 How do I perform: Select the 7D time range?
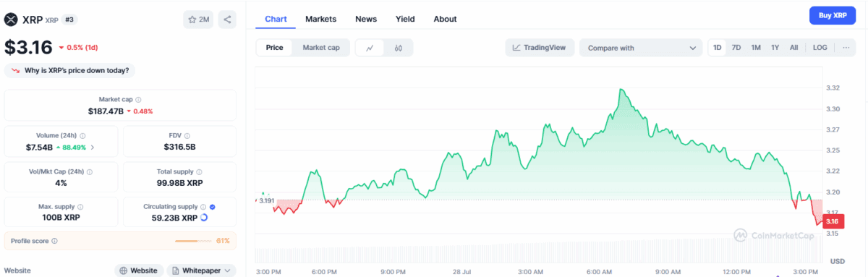(x=736, y=48)
